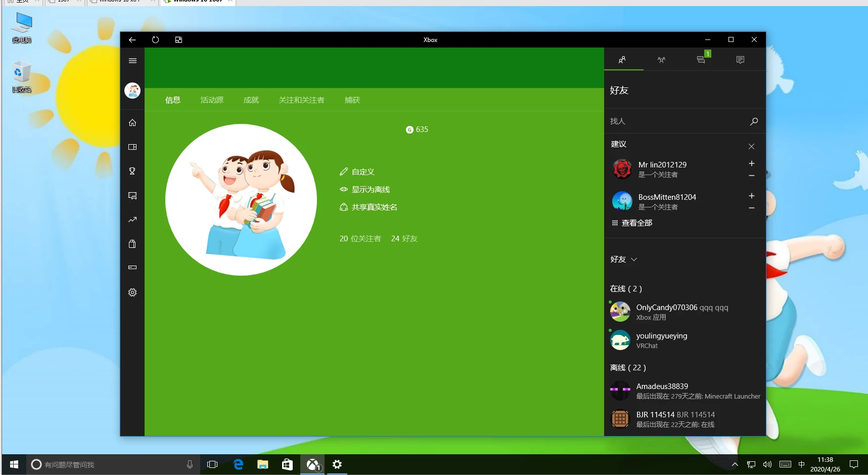Open 此电脑 desktop icon
868x475 pixels.
[x=22, y=28]
